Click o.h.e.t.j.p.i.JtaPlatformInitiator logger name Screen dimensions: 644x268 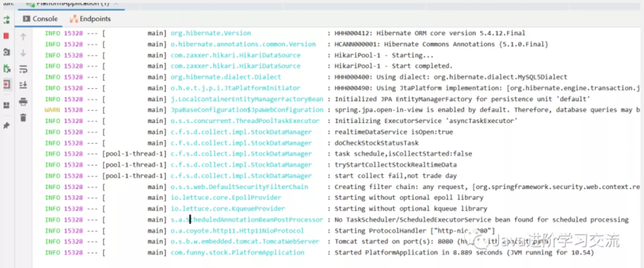[235, 88]
